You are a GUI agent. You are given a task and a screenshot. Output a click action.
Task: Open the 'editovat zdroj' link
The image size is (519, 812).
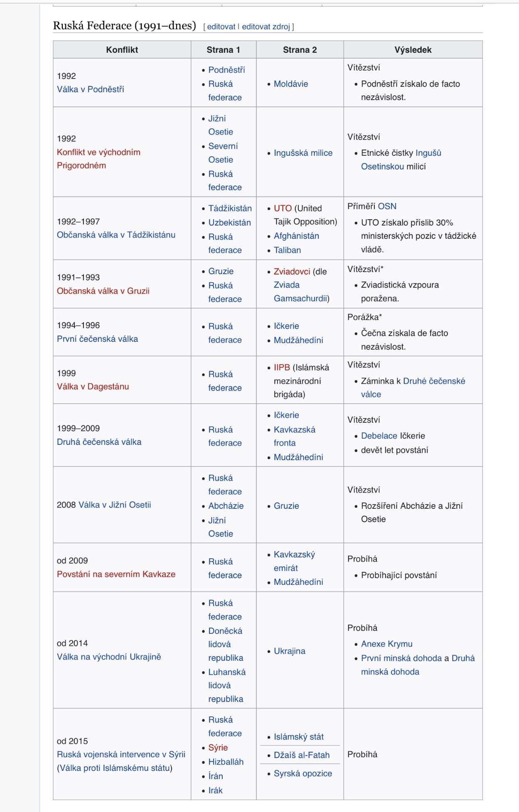(x=266, y=27)
